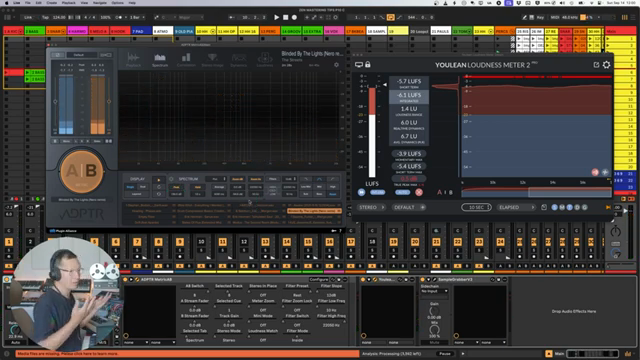Open the File menu
Screen dimensions: 640x360
(x=28, y=3)
